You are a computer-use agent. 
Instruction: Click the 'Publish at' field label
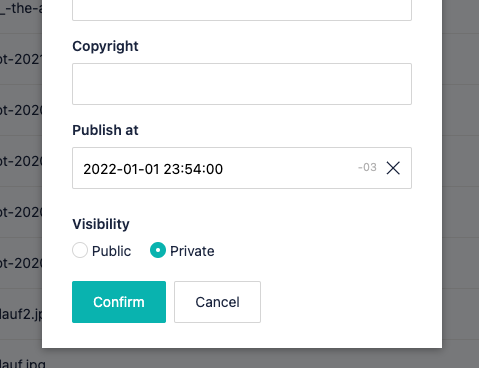[x=105, y=130]
